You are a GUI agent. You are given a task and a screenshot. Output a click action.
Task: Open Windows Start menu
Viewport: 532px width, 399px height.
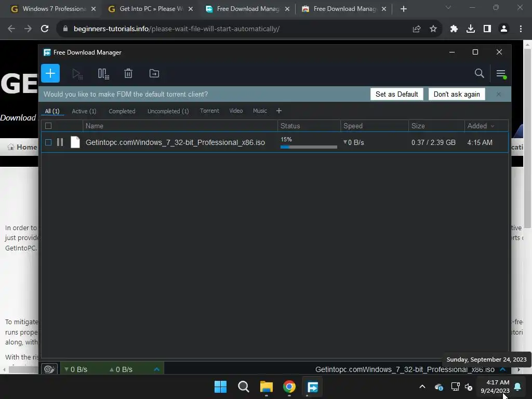[x=220, y=387]
